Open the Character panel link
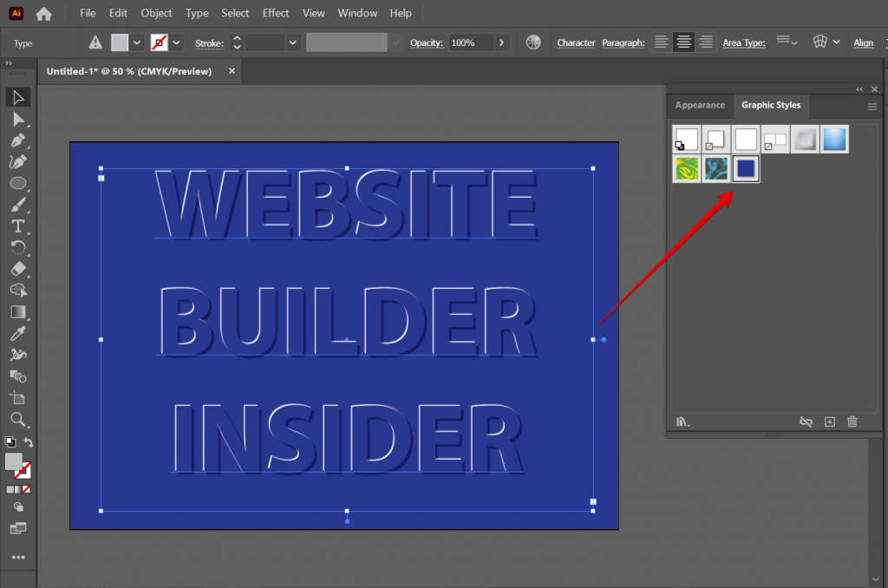 click(x=576, y=42)
